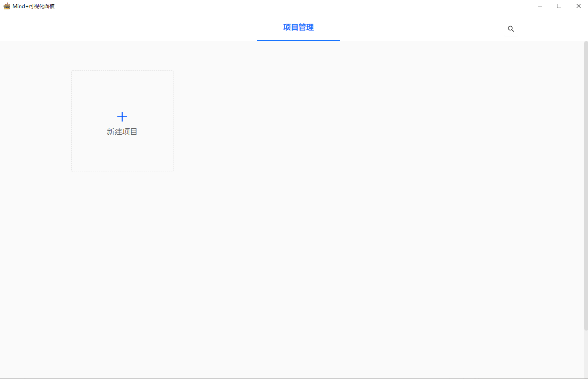Close the Mind+可视化面板 window

579,6
